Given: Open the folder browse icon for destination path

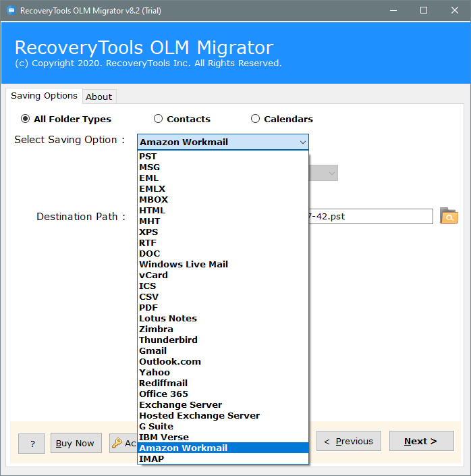Looking at the screenshot, I should [449, 216].
